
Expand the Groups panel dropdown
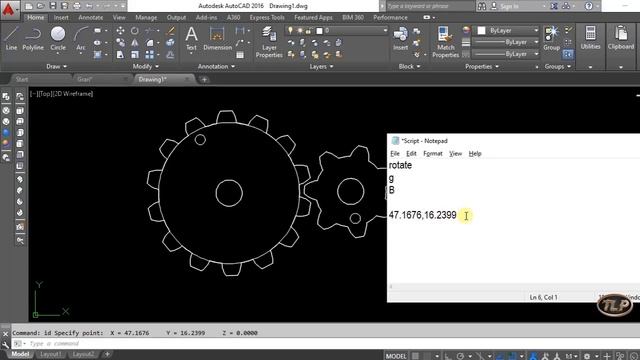click(x=558, y=66)
